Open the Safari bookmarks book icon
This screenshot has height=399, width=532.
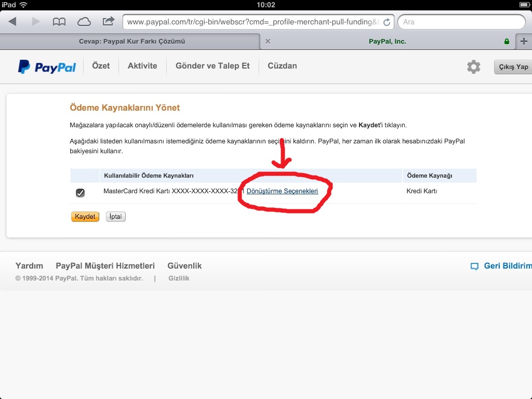(59, 22)
